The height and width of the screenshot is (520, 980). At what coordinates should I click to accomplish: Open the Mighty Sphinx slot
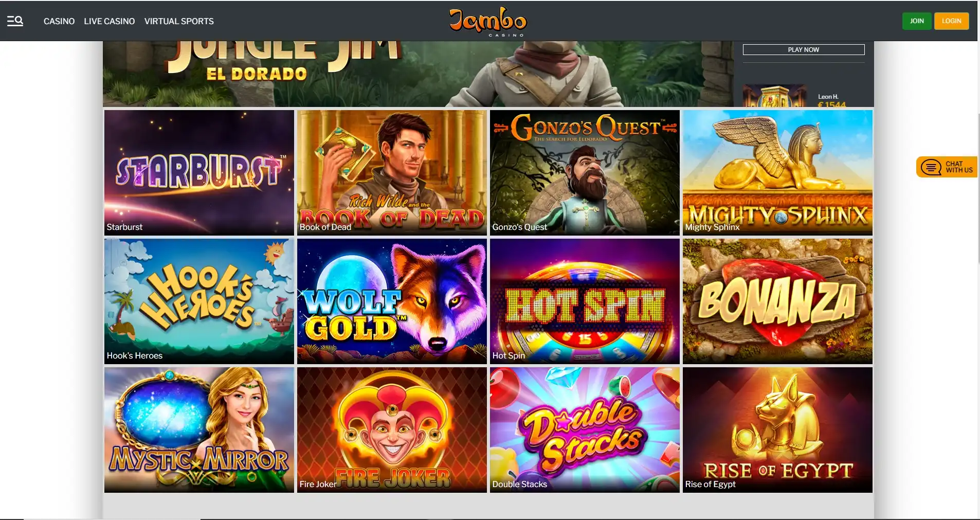(x=777, y=172)
